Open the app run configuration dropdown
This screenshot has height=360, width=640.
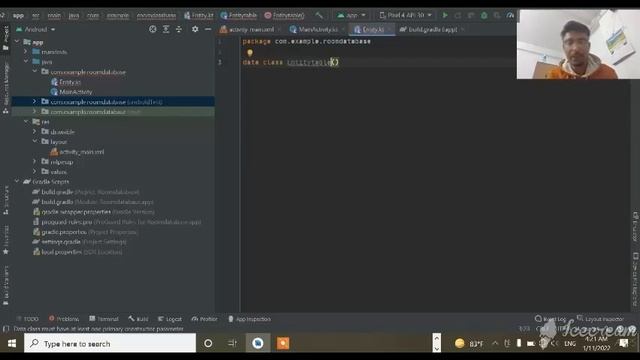[x=351, y=16]
